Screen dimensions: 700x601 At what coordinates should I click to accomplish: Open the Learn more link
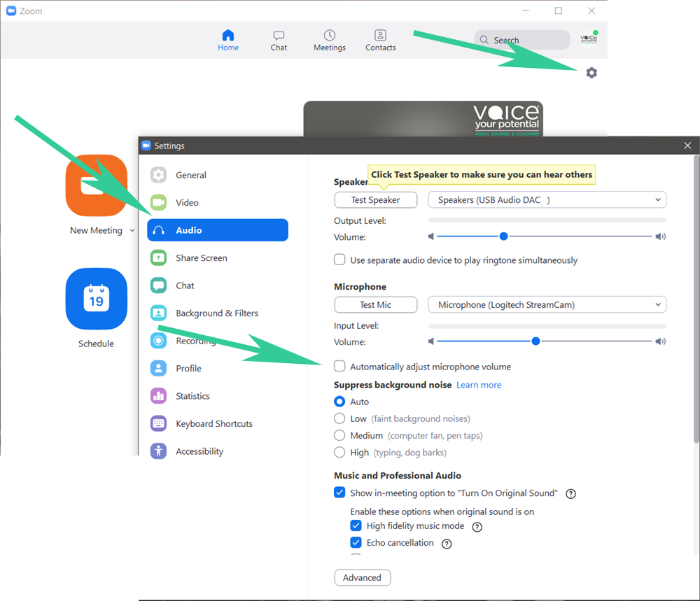[479, 385]
